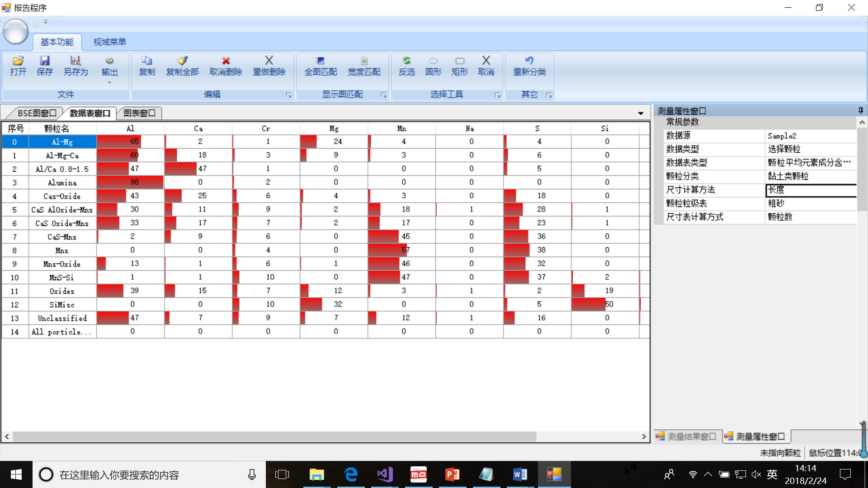This screenshot has height=488, width=868.
Task: Click the horizontal scrollbar right arrow
Action: point(644,436)
